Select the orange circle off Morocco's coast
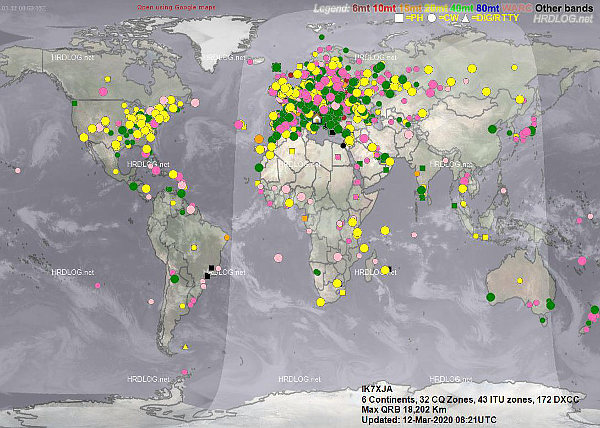Image resolution: width=600 pixels, height=428 pixels. pyautogui.click(x=259, y=138)
